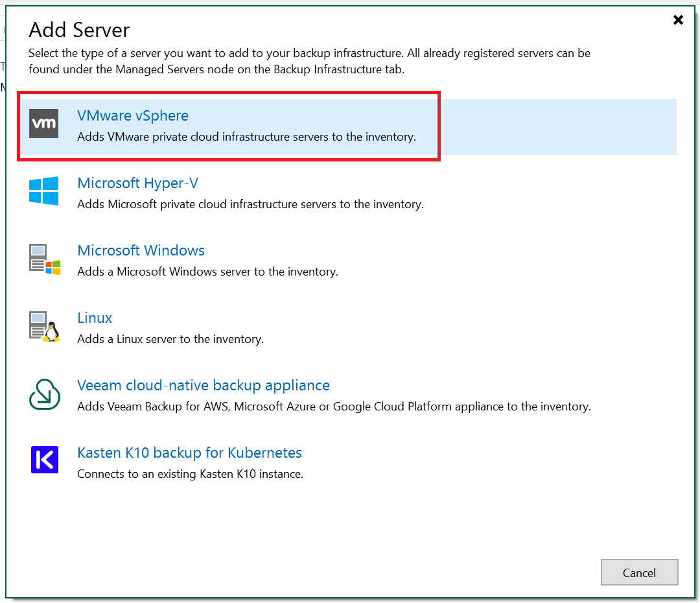This screenshot has width=700, height=603.
Task: Click the Microsoft Windows server icon
Action: click(x=44, y=259)
